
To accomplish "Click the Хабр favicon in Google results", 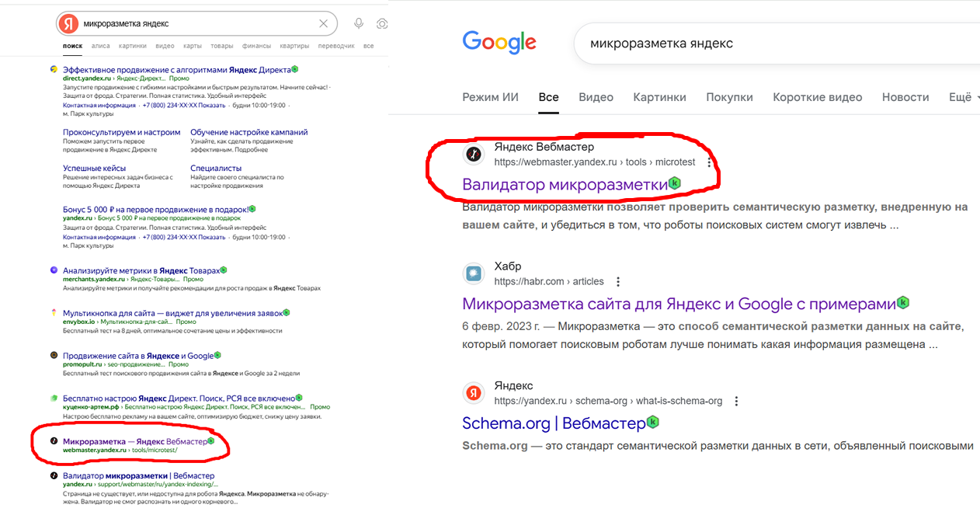I will point(474,273).
